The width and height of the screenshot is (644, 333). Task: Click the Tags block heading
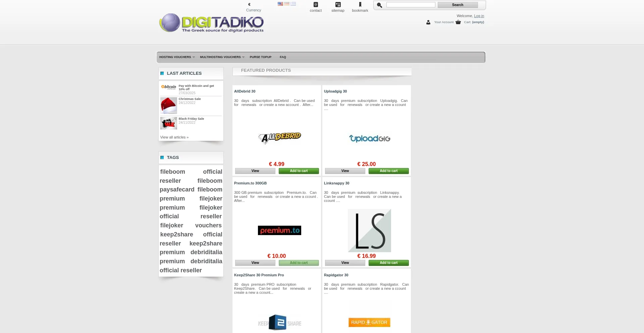tap(173, 157)
